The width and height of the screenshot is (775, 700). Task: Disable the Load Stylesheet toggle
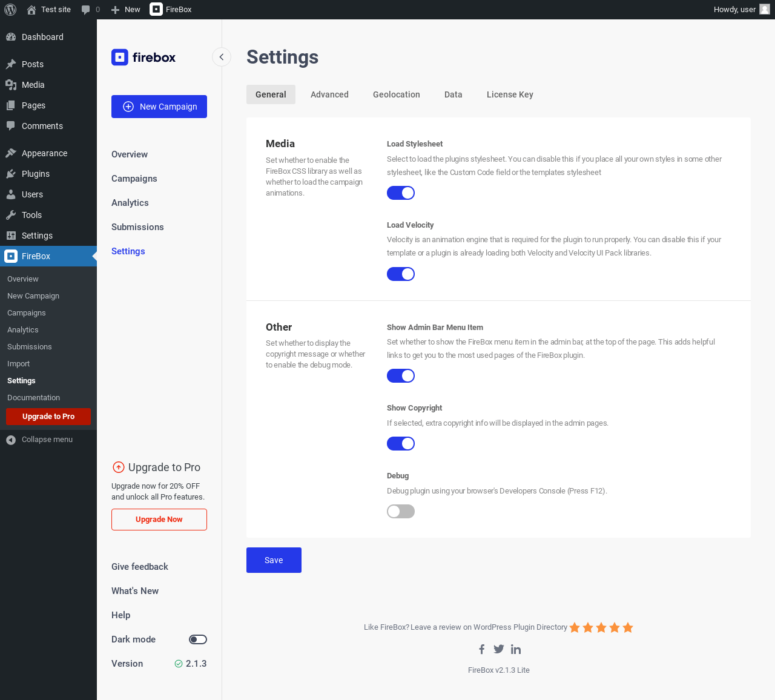click(401, 193)
